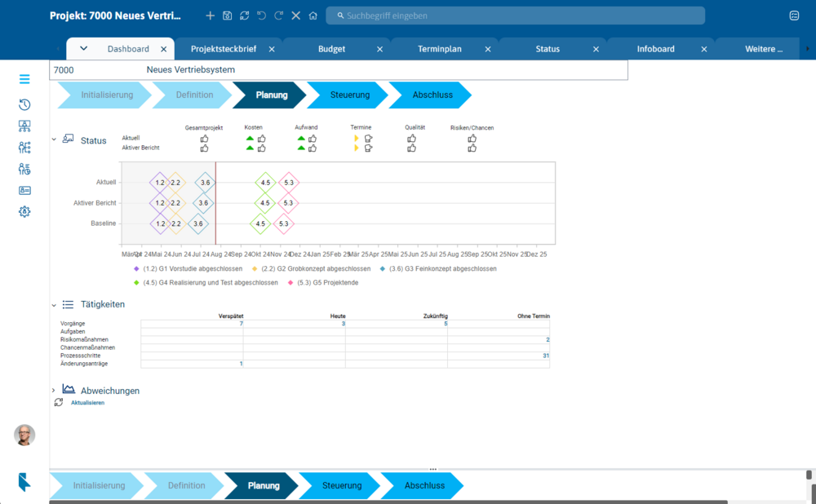Image resolution: width=816 pixels, height=504 pixels.
Task: Click the plus icon in top toolbar
Action: tap(211, 15)
